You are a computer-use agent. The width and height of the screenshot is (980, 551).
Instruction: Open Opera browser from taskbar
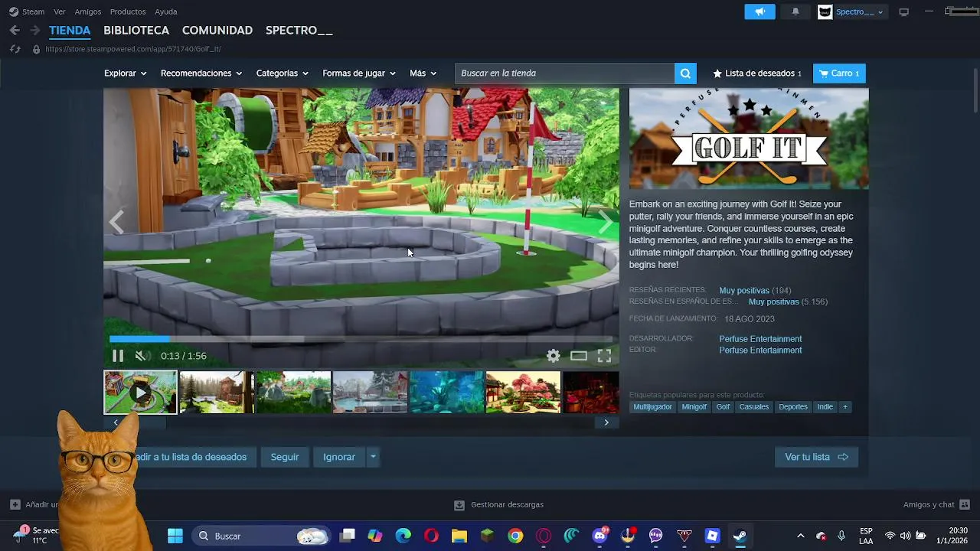tap(431, 536)
